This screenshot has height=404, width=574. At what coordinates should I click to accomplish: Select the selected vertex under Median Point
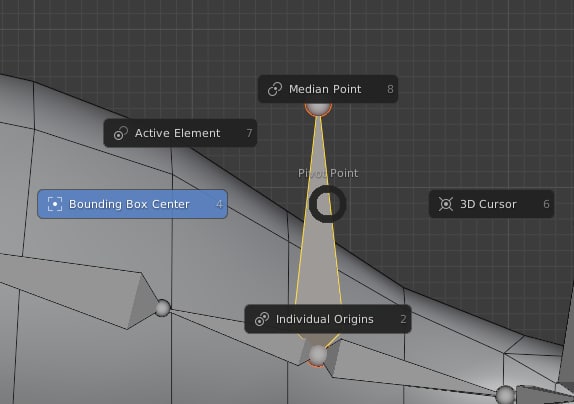(318, 109)
